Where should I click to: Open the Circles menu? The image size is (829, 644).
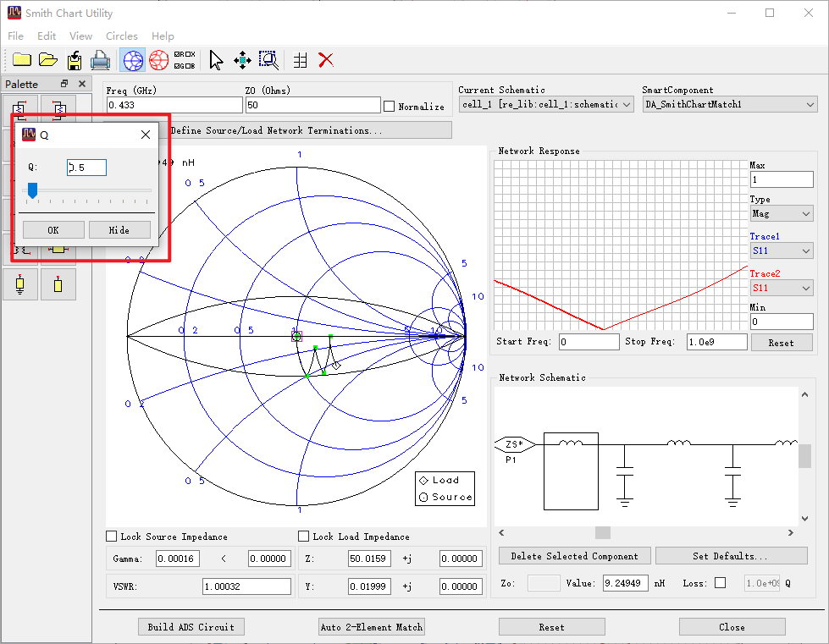point(122,36)
